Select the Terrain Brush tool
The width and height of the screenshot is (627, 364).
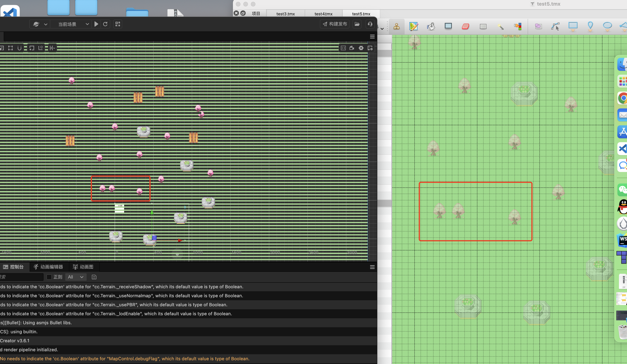point(413,26)
